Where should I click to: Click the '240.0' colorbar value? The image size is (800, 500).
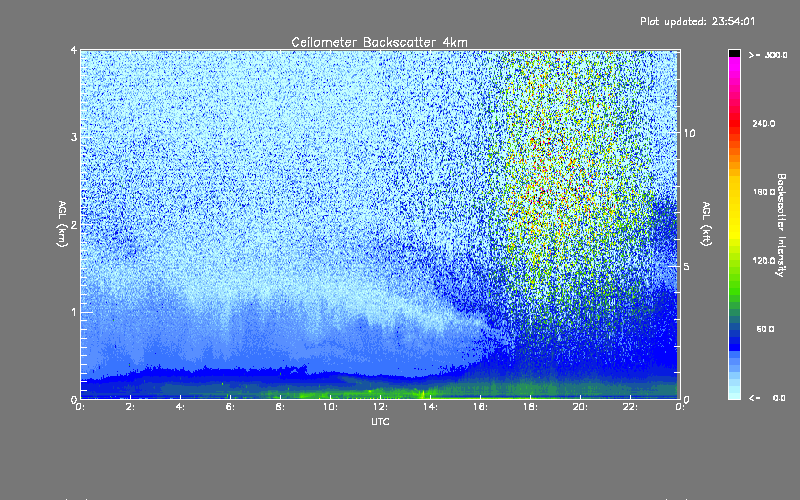point(764,123)
